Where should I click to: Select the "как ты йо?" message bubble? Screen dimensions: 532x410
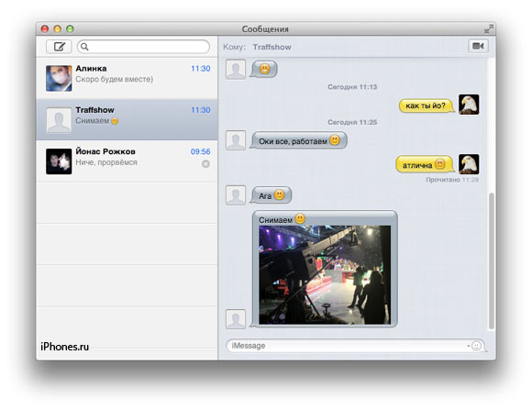[427, 105]
